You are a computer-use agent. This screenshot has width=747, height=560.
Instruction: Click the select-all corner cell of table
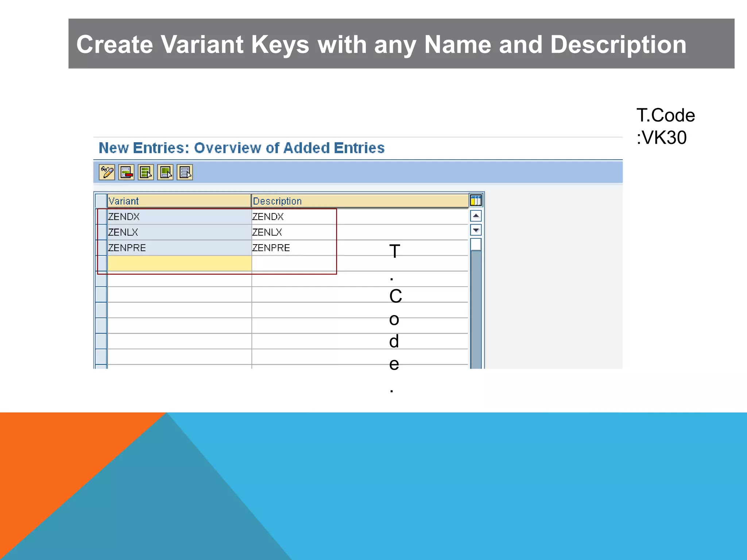click(x=101, y=201)
